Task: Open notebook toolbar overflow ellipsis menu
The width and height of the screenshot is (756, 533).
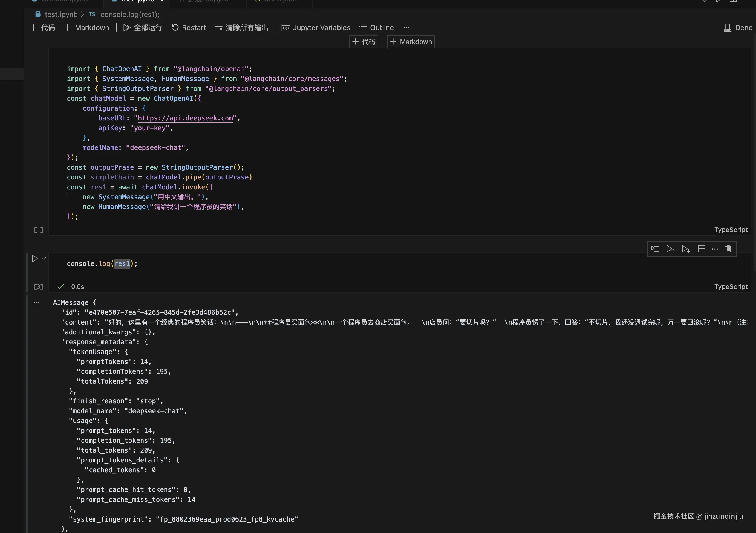Action: click(406, 28)
